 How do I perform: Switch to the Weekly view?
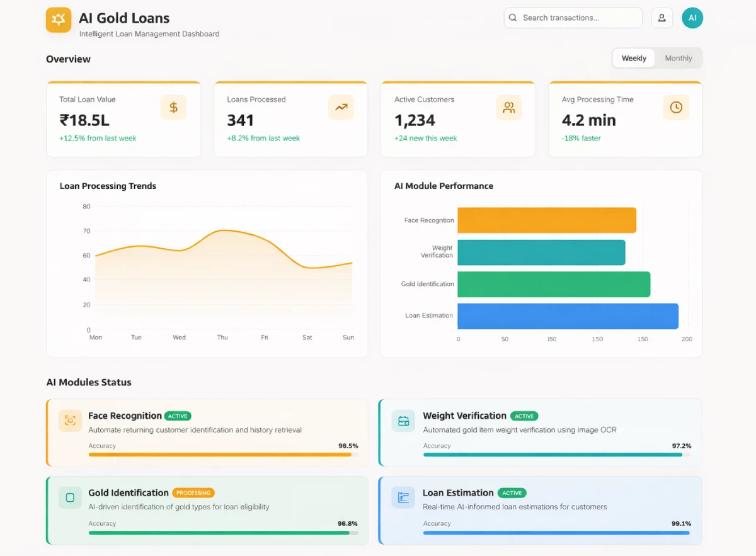pyautogui.click(x=634, y=58)
